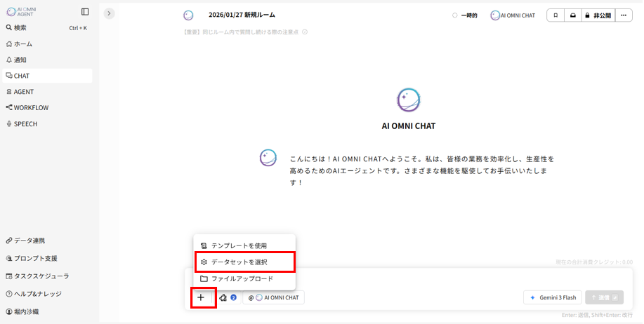The image size is (644, 324).
Task: Open the AGENT section
Action: 47,92
